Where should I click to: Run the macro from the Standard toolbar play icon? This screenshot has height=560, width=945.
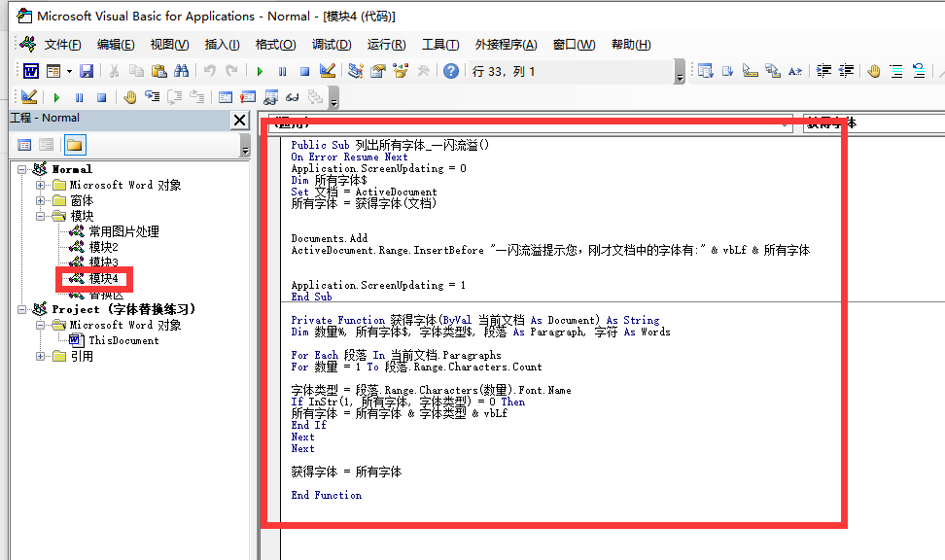click(260, 71)
